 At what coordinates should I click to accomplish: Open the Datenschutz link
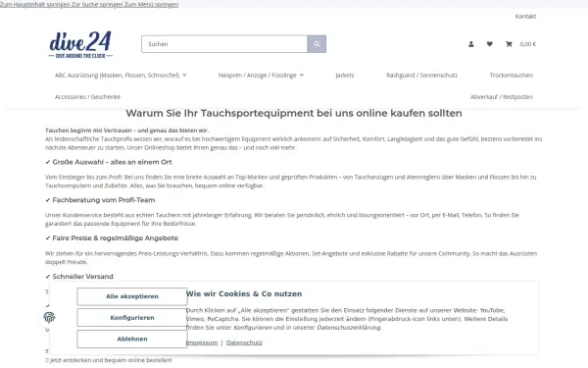(244, 342)
